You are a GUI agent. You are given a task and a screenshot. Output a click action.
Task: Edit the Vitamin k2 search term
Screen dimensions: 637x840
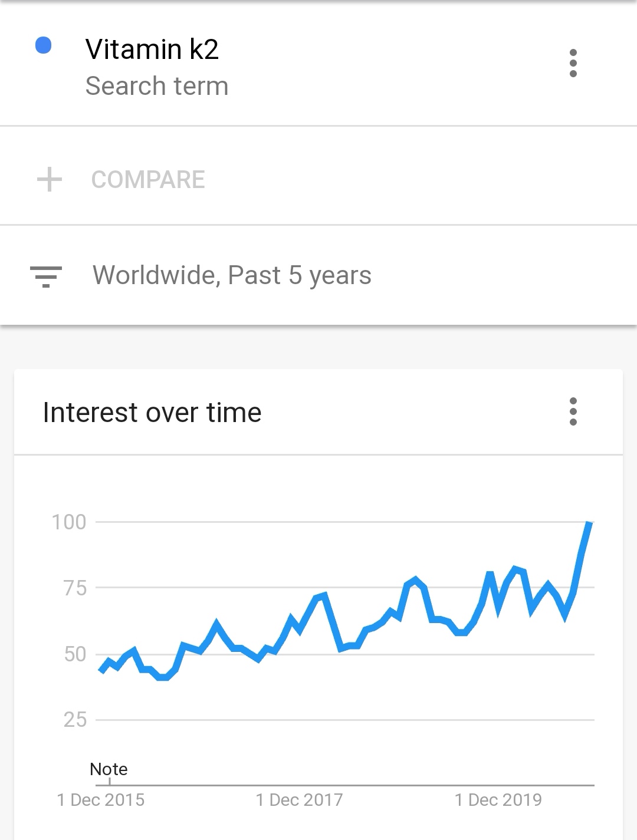point(152,49)
